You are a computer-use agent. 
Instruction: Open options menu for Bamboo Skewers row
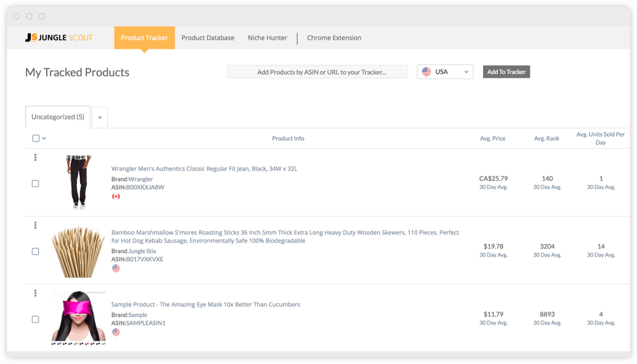tap(36, 225)
